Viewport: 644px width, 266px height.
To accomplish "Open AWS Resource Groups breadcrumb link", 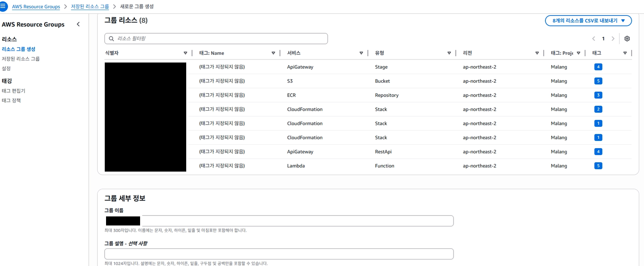I will (36, 7).
